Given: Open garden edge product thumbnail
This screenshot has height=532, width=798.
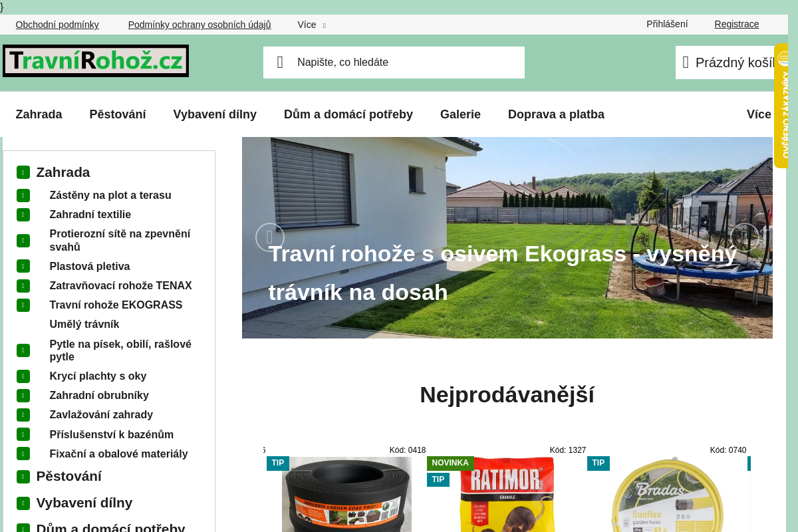Looking at the screenshot, I should (x=346, y=494).
